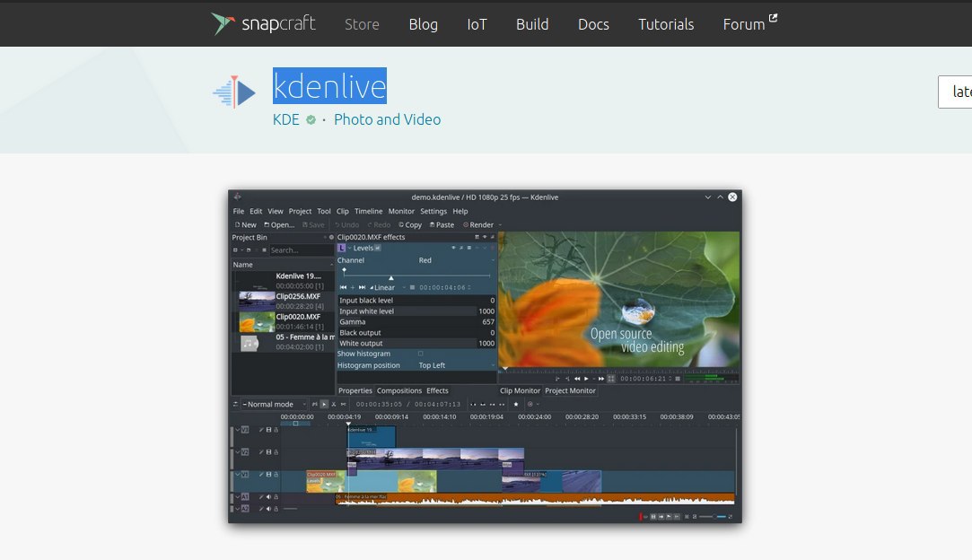The height and width of the screenshot is (560, 972).
Task: Collapse the Levels effect chevron
Action: pos(350,248)
